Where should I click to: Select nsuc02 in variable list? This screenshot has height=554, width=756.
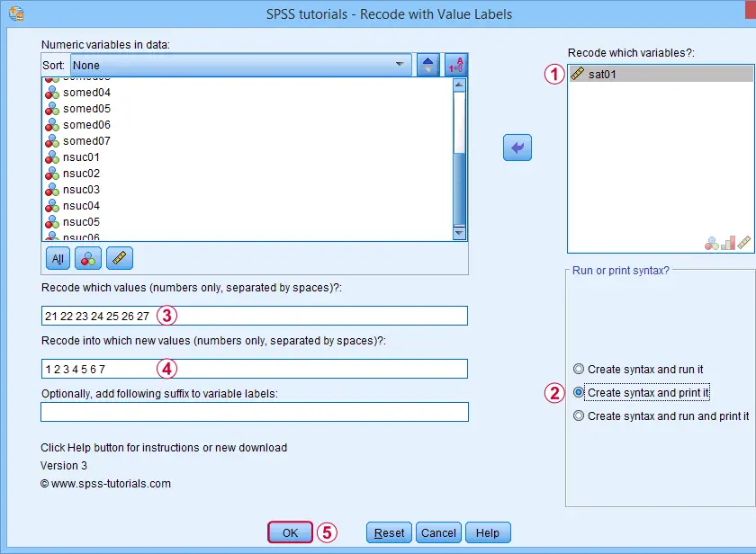247,174
